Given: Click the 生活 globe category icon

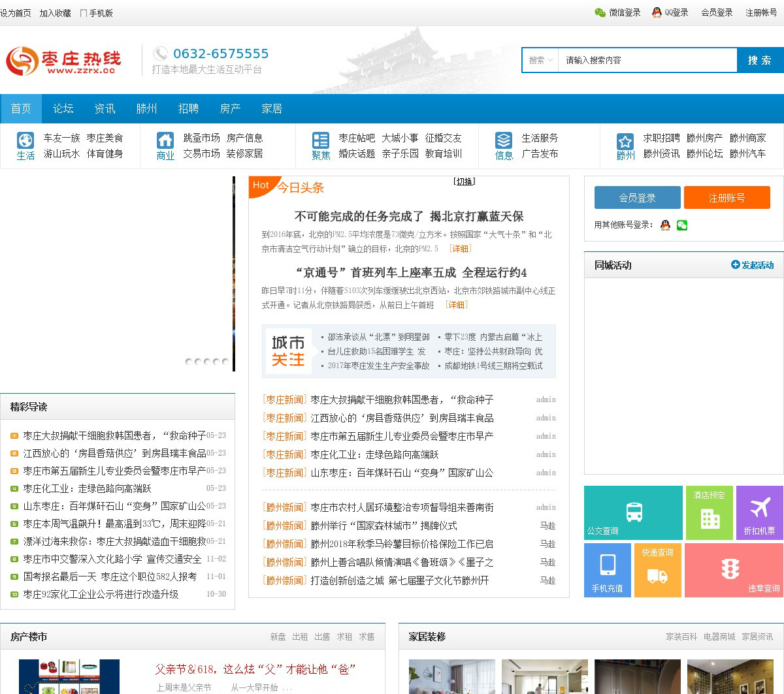Looking at the screenshot, I should tap(25, 141).
